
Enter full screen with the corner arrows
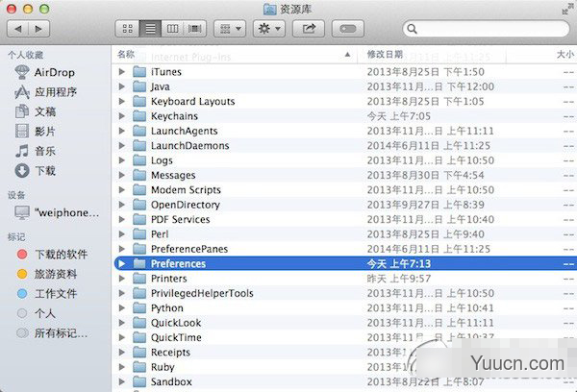point(565,10)
